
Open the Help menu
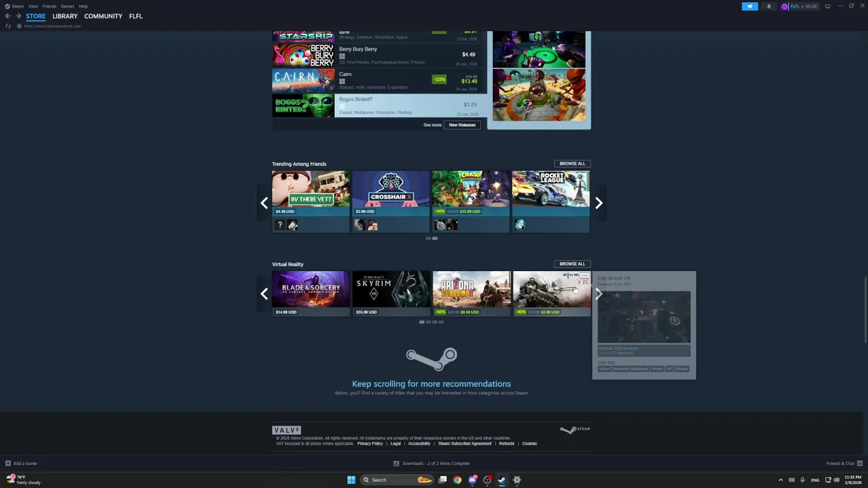83,6
